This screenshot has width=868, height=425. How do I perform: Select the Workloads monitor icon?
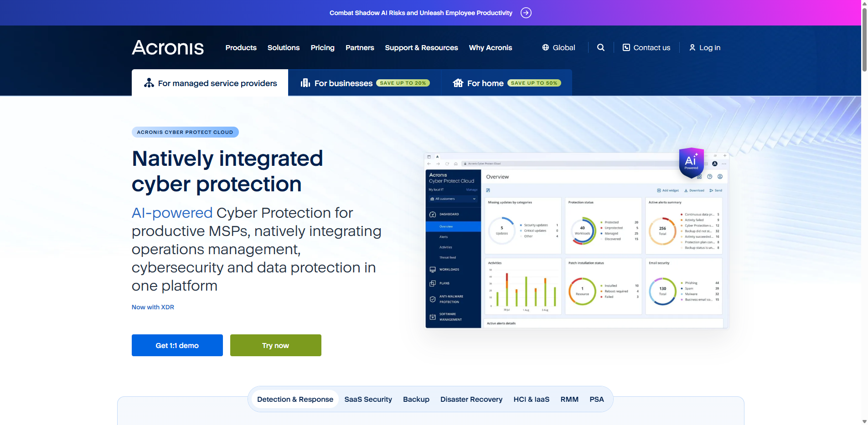point(433,269)
